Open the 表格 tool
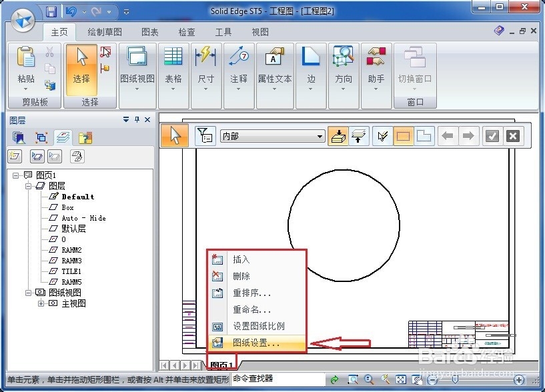The height and width of the screenshot is (392, 545). [x=173, y=70]
